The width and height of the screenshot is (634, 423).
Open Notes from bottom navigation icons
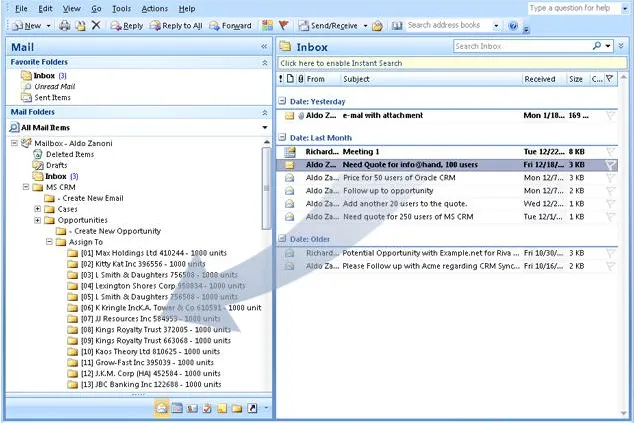(x=222, y=408)
